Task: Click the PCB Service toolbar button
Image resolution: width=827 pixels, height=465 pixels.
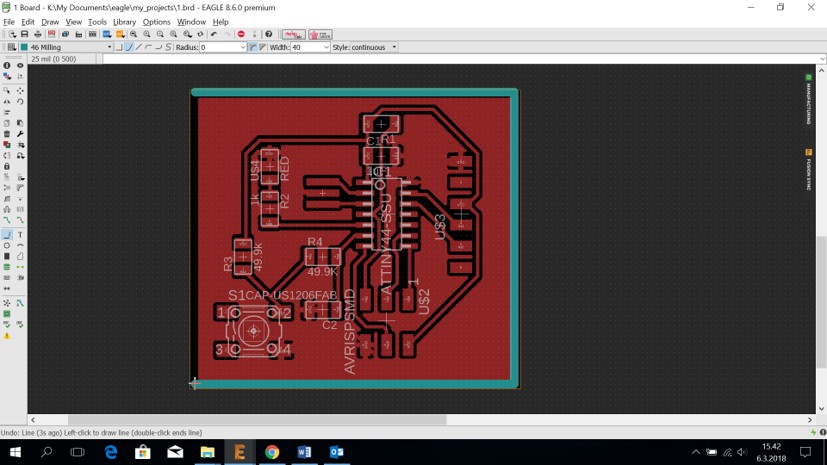Action: [x=320, y=35]
